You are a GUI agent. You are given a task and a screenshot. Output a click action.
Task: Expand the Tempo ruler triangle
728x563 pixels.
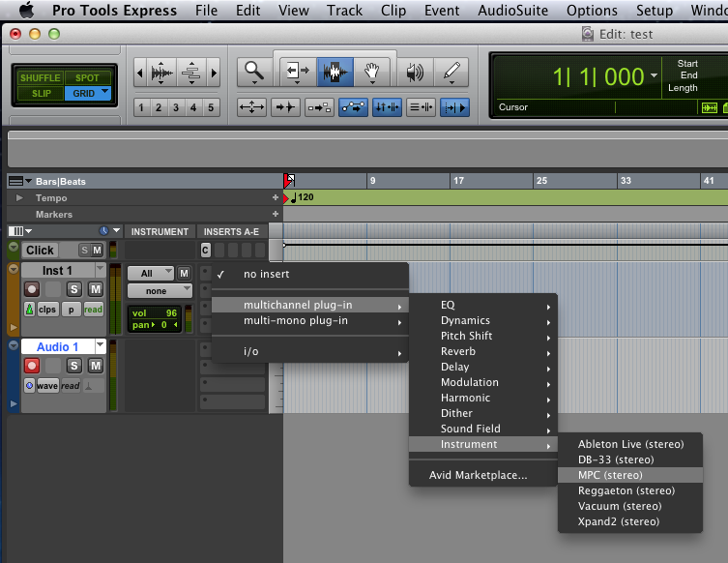pyautogui.click(x=19, y=197)
